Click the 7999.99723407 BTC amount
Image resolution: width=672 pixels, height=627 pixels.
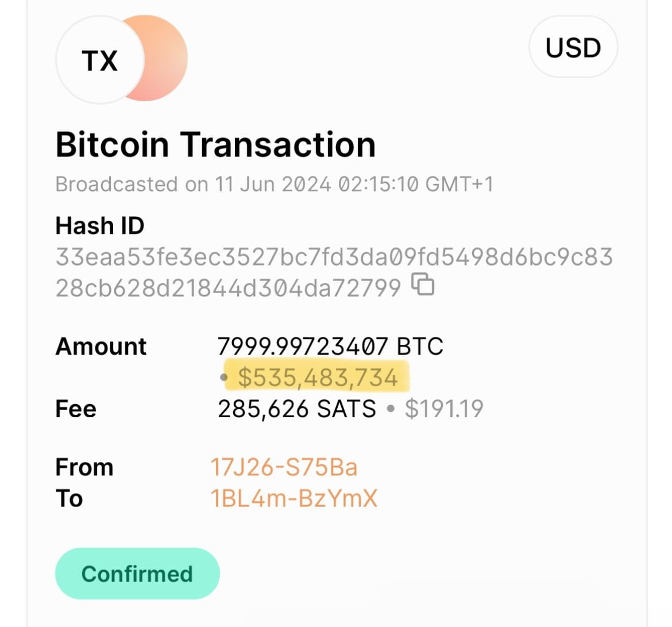(x=330, y=347)
